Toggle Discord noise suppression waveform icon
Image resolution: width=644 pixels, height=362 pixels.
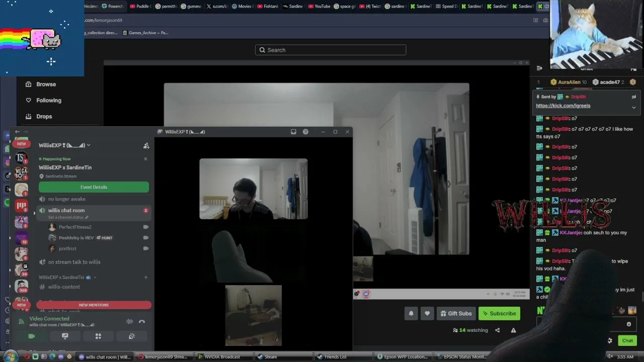pos(129,322)
